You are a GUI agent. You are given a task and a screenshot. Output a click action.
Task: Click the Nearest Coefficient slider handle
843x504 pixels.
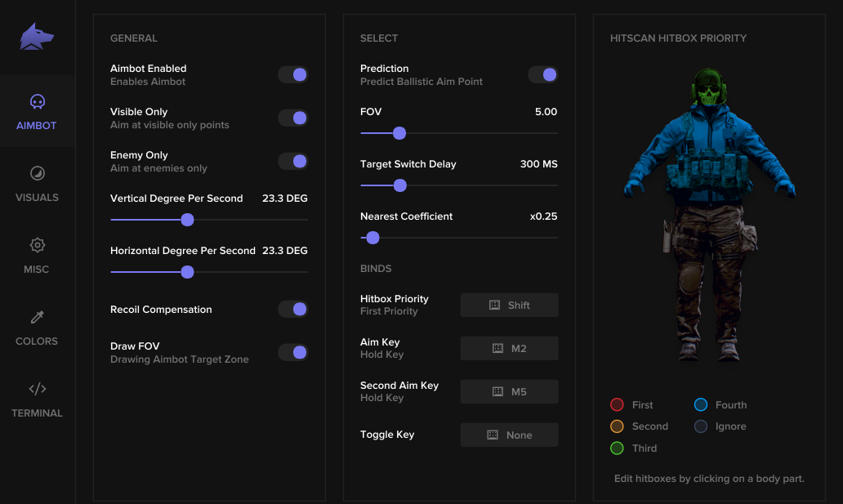(x=373, y=238)
